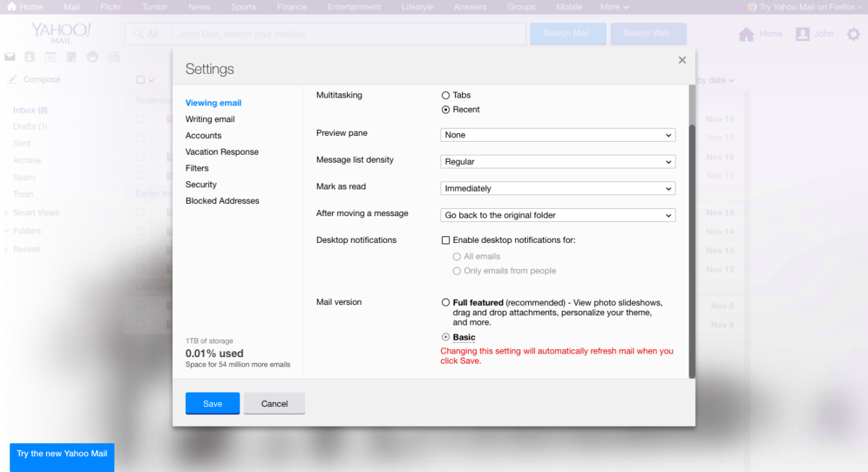This screenshot has height=472, width=868.
Task: Close Settings dialog with X icon
Action: [x=681, y=61]
